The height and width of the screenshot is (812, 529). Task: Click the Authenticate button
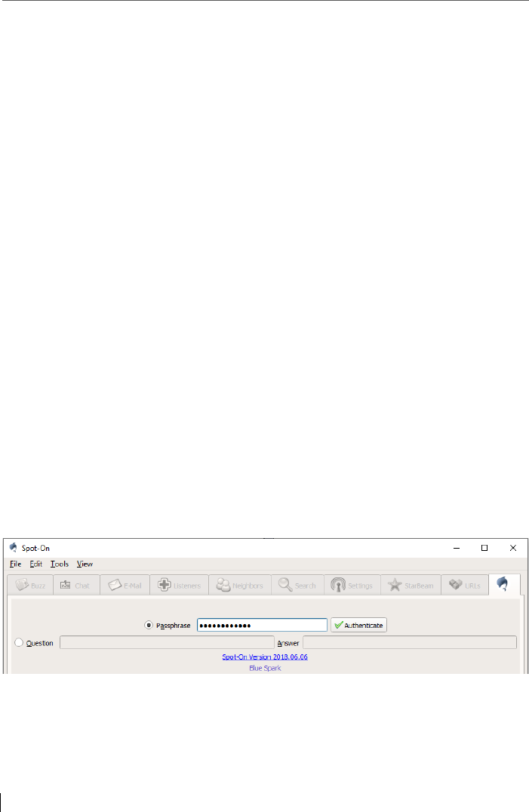pos(358,625)
